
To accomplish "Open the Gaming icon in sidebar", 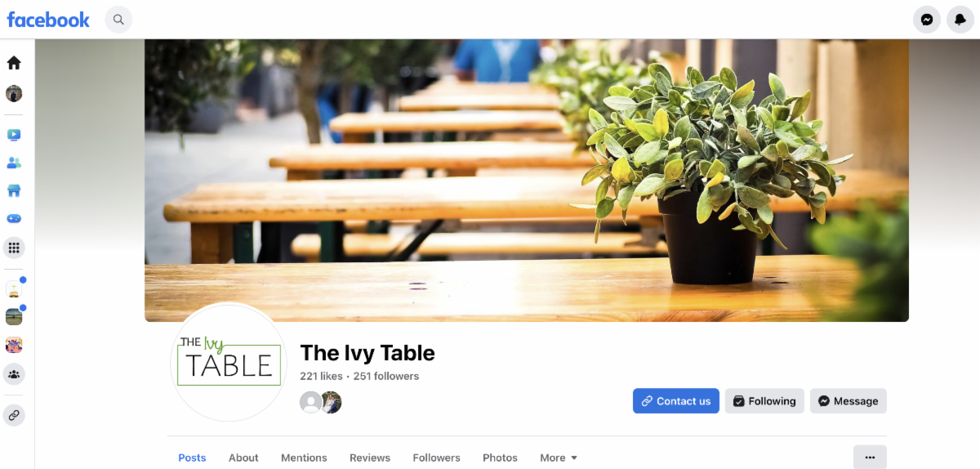I will pos(14,219).
